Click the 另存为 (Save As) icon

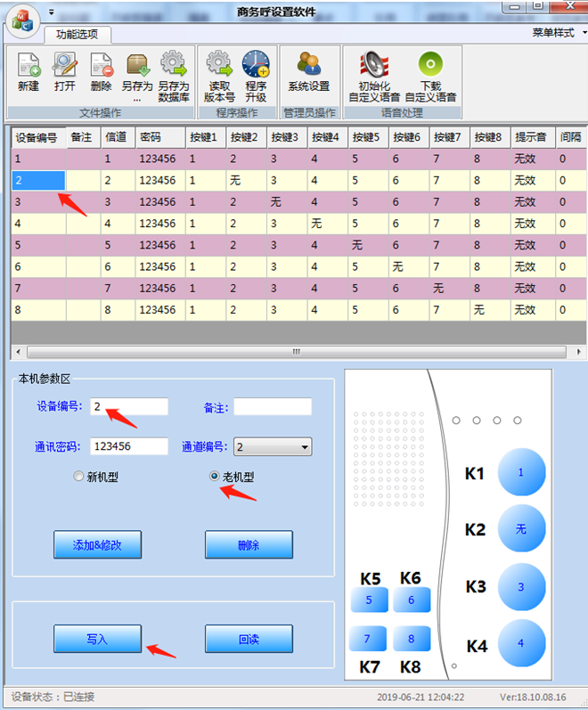click(x=137, y=67)
